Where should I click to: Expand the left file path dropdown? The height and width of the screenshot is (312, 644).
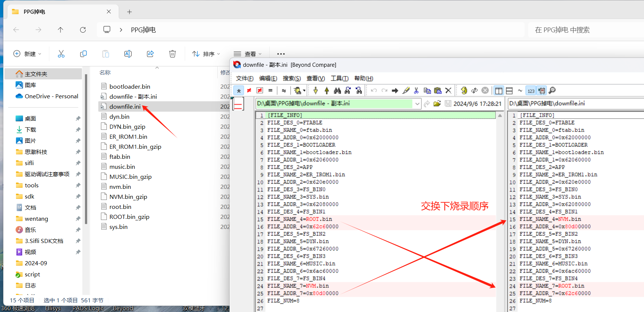point(417,104)
